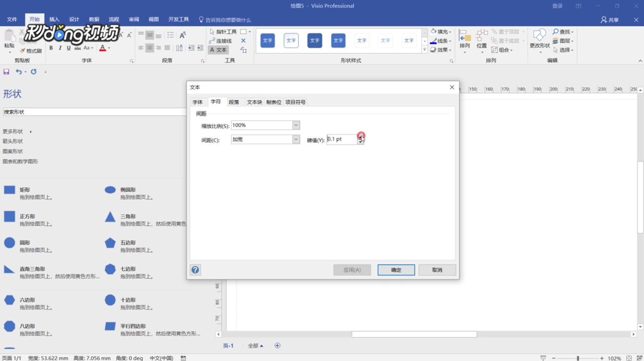Open the 开发工具 ribbon tab
The image size is (644, 361).
coord(179,19)
